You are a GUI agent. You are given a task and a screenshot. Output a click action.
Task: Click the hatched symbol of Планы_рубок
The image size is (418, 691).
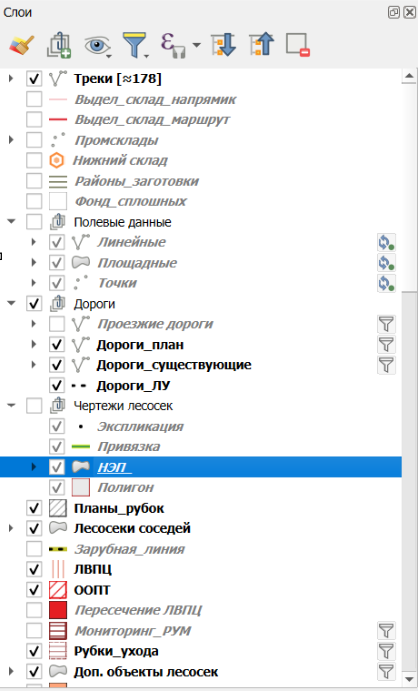58,508
